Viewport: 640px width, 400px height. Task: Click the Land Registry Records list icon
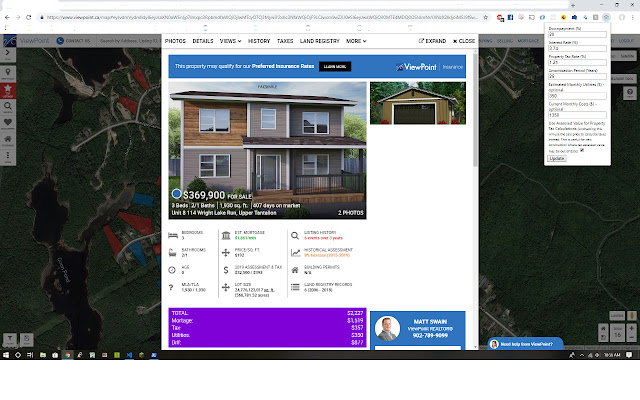[295, 287]
